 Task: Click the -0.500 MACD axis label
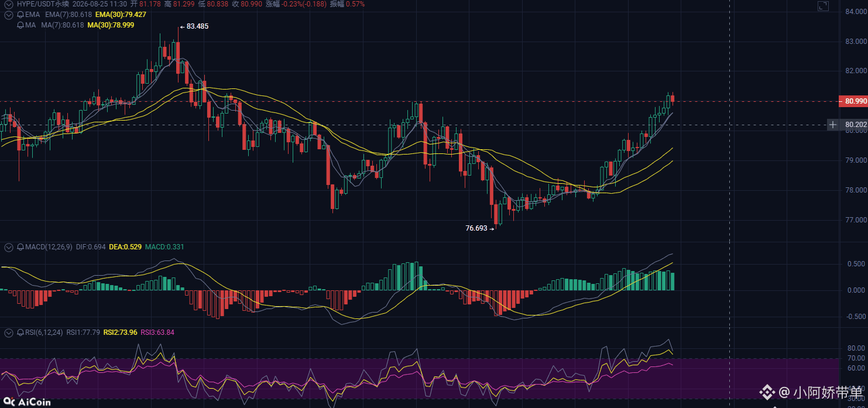(856, 317)
